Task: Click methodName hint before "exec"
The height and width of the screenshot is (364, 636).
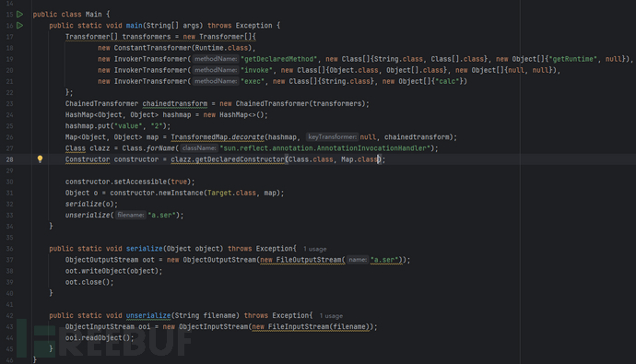Action: 216,81
